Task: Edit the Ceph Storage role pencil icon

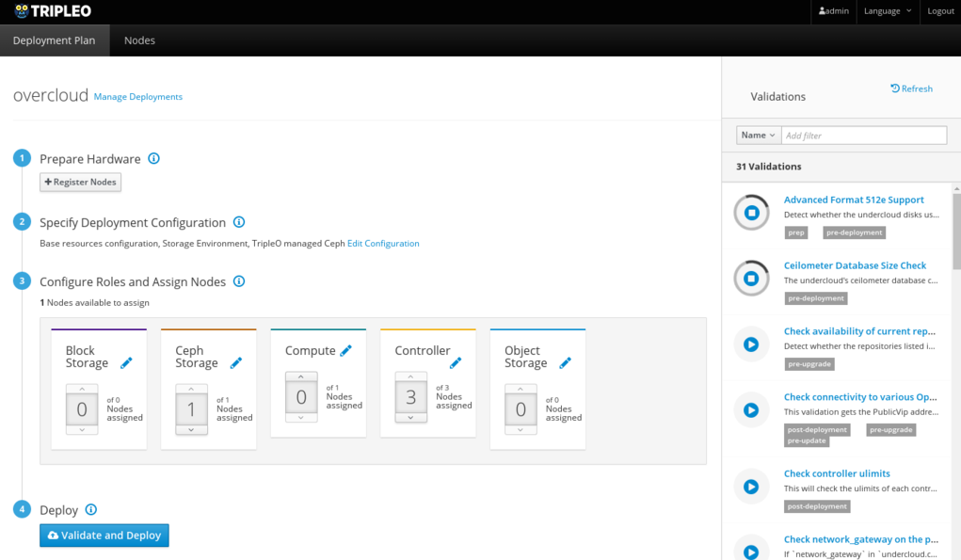Action: (x=236, y=363)
